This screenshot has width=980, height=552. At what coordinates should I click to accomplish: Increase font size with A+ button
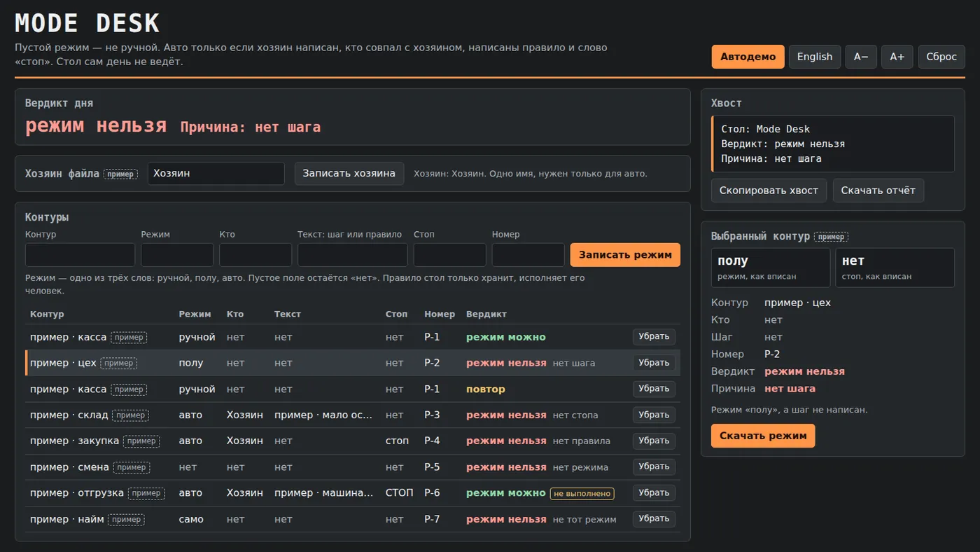coord(897,57)
